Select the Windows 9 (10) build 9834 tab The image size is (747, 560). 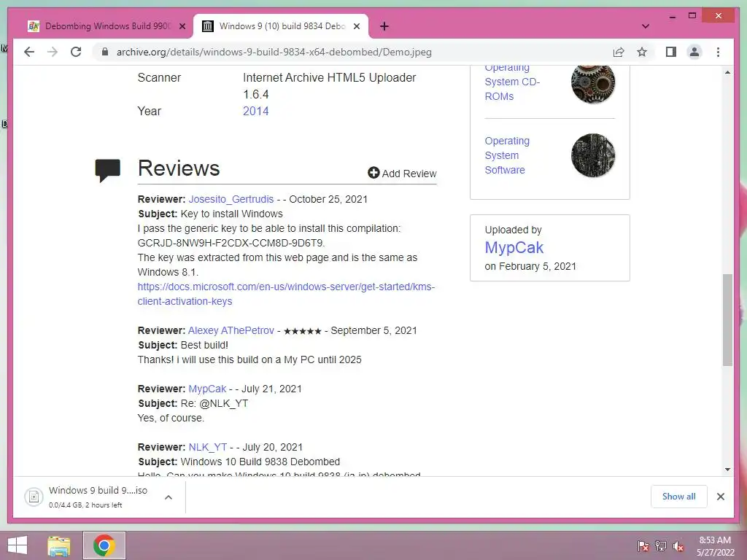pos(281,26)
